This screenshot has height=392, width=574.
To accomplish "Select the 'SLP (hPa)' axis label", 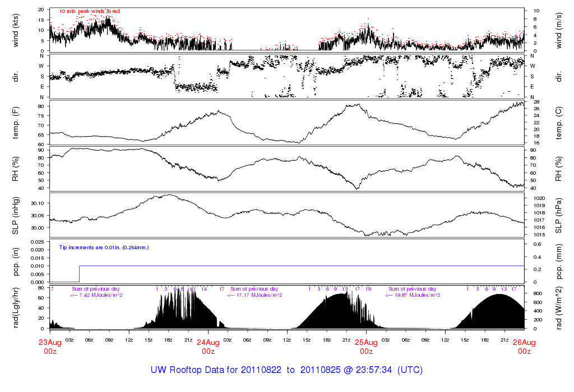I will (557, 215).
